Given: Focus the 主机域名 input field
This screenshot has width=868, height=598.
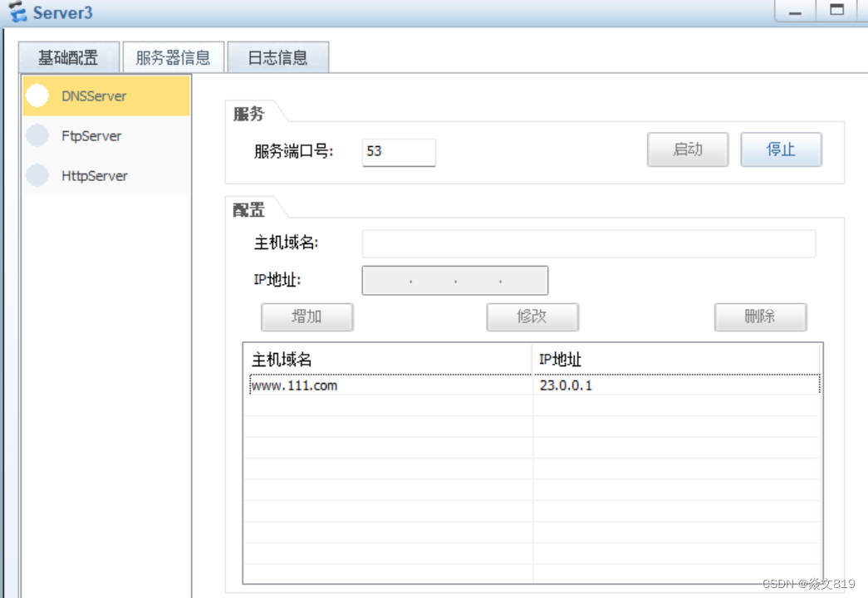Looking at the screenshot, I should click(x=588, y=243).
